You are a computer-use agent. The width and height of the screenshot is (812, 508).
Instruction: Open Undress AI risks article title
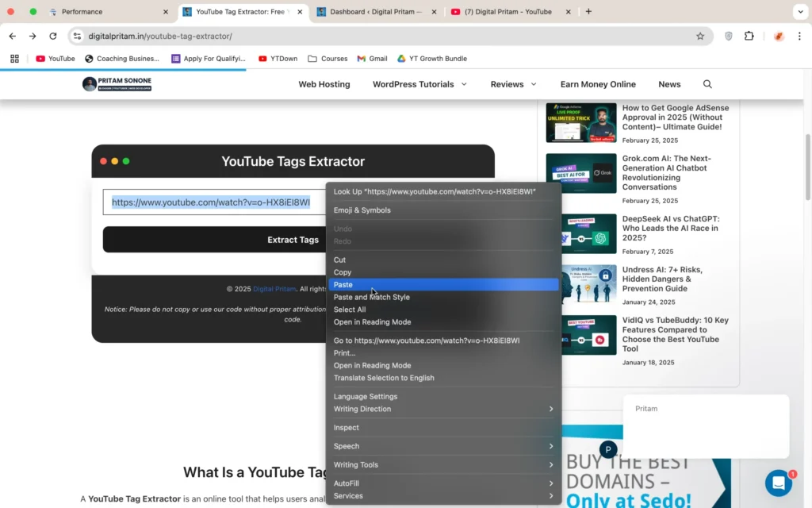662,279
